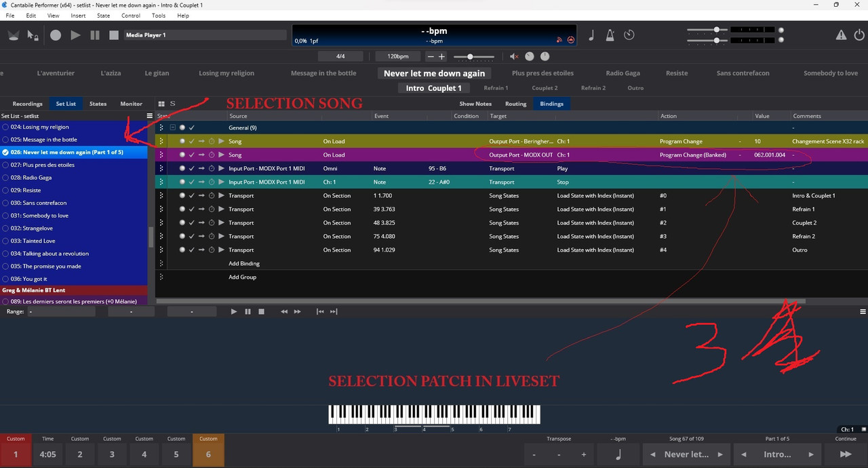Click the Custom 6 orange button

[x=208, y=450]
